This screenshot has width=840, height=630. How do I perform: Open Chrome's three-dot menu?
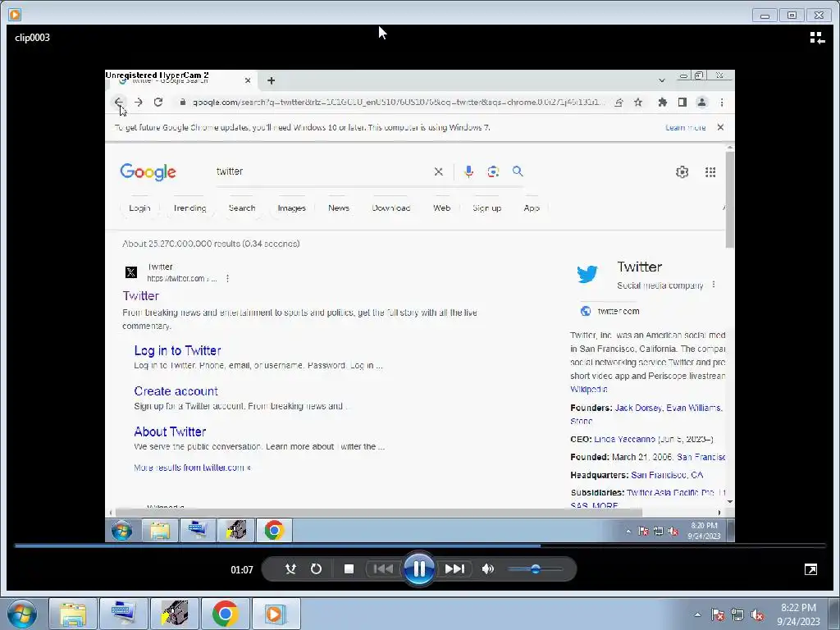[722, 103]
